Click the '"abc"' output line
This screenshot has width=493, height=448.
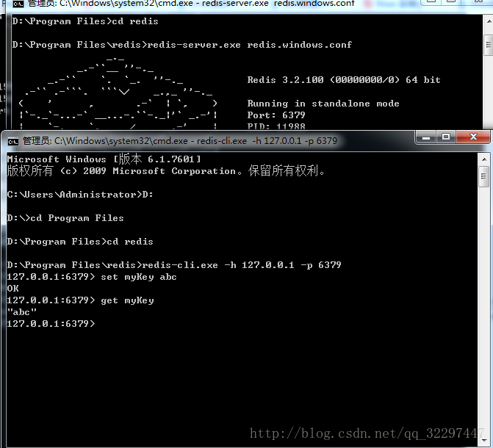(x=22, y=312)
